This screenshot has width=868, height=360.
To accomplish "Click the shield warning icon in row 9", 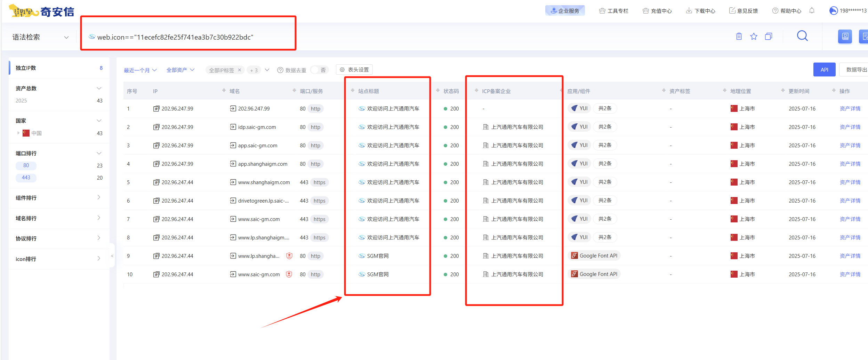I will (289, 256).
